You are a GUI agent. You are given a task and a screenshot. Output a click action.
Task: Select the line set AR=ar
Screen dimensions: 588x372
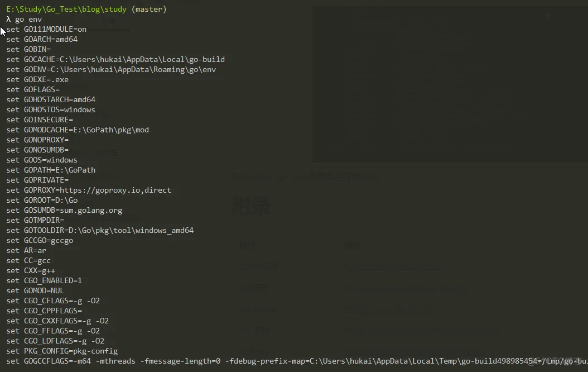coord(26,250)
